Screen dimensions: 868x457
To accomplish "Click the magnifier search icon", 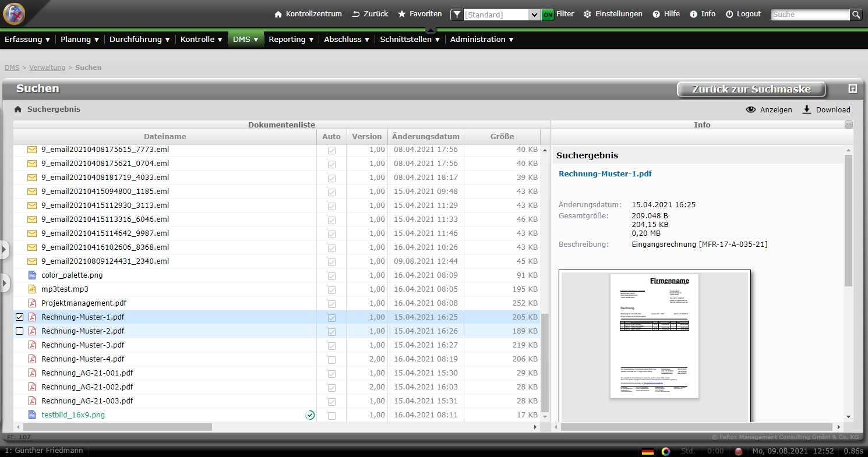I will tap(856, 15).
